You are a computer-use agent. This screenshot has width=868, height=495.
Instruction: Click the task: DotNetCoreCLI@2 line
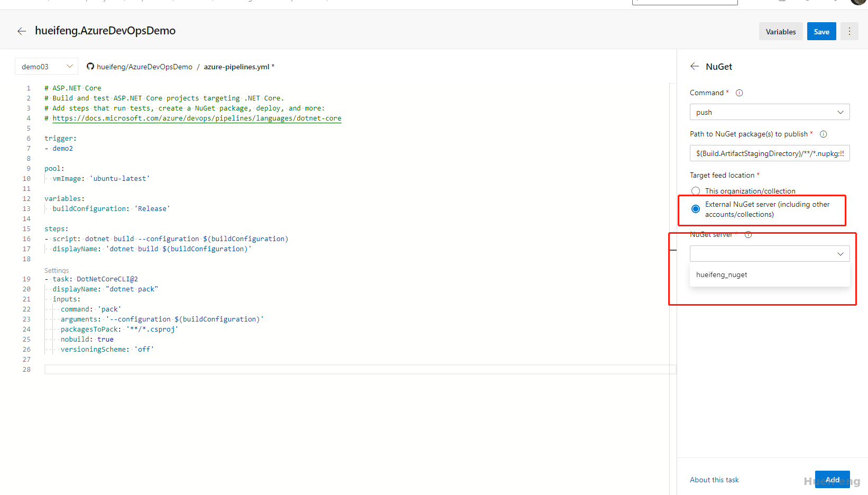click(x=91, y=279)
